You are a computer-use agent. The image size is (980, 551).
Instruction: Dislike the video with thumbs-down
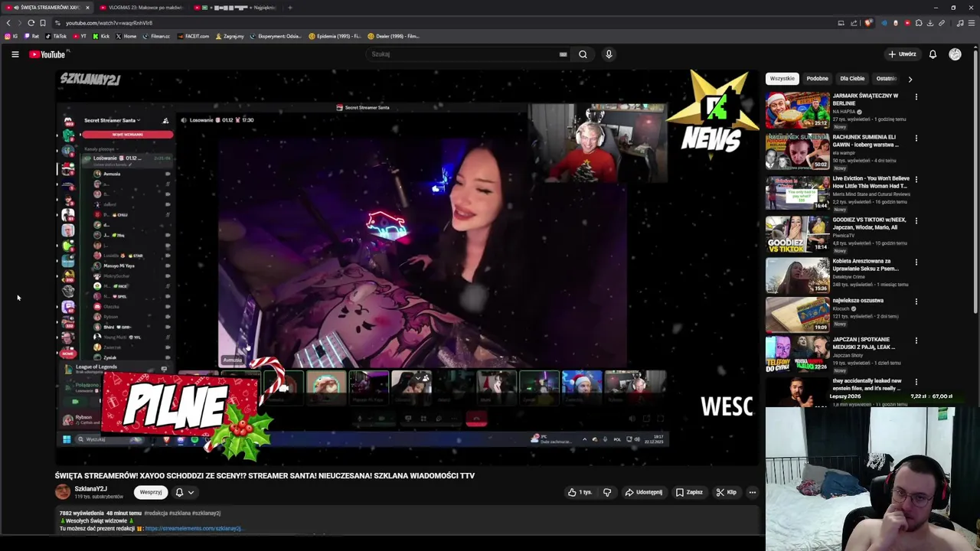(x=607, y=492)
